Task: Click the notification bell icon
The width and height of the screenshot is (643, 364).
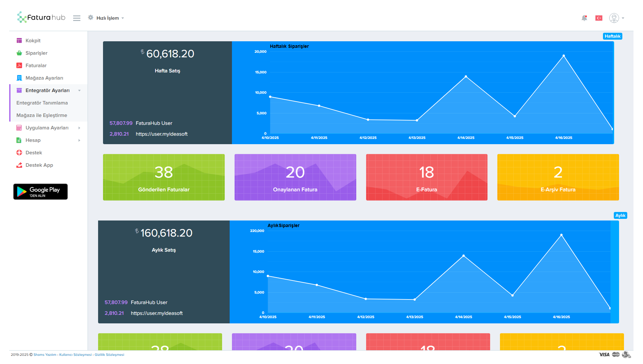Action: coord(584,18)
